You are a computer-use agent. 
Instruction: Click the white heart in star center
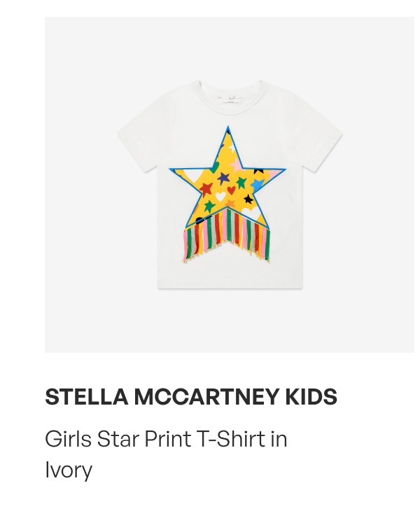tap(220, 196)
